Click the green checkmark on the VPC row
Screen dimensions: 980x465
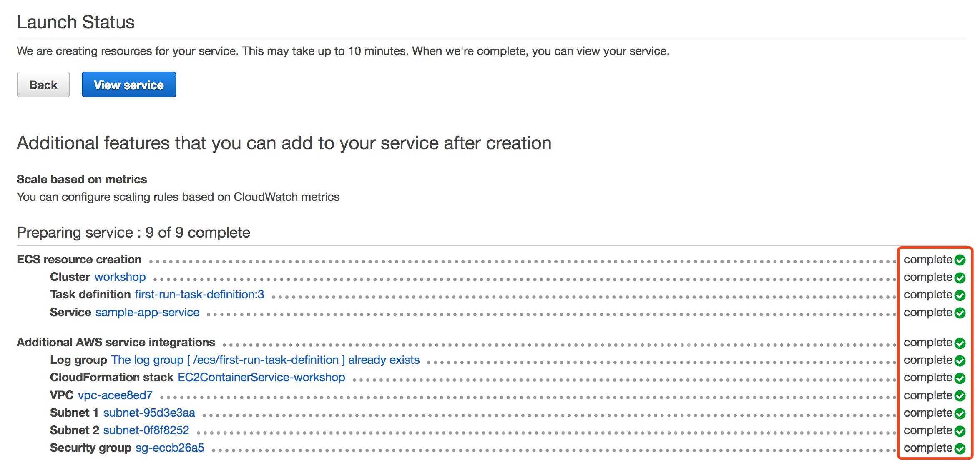[960, 396]
